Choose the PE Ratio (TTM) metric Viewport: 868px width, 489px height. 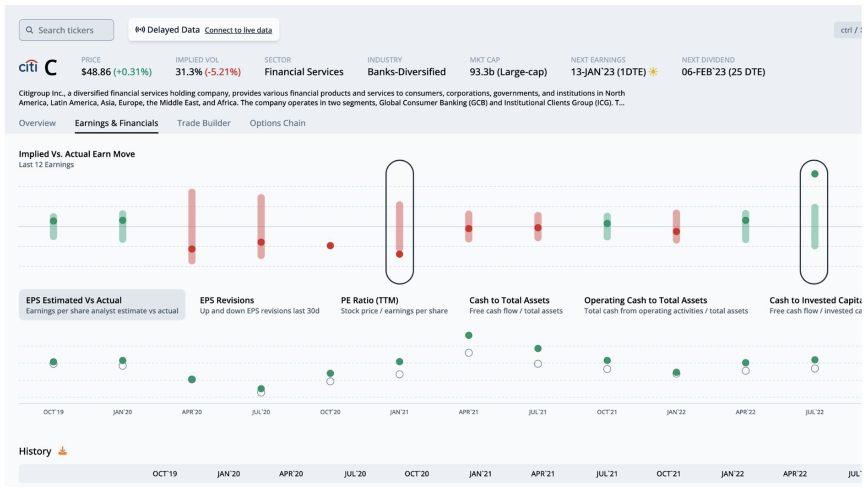click(x=394, y=305)
